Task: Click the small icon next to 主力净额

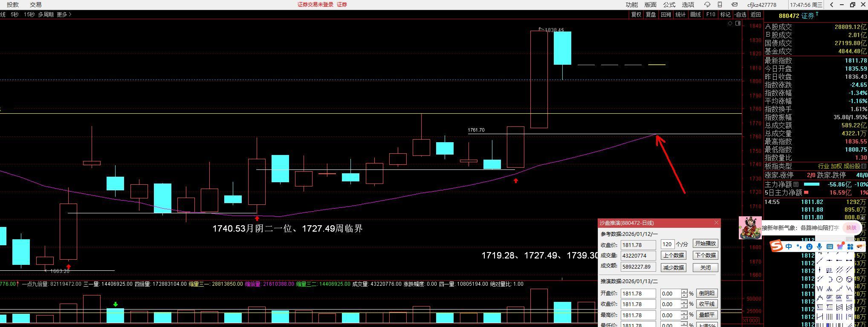Action: pos(796,184)
